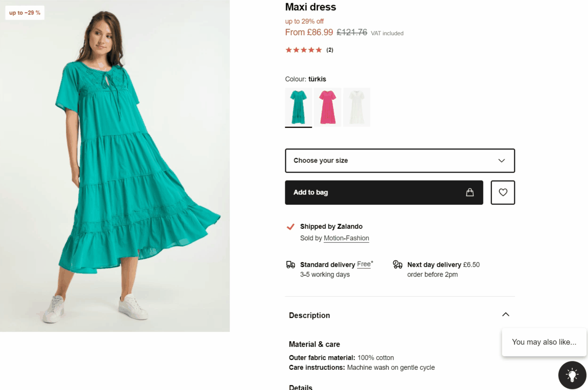Click the shopping bag icon
This screenshot has height=390, width=588.
(469, 192)
